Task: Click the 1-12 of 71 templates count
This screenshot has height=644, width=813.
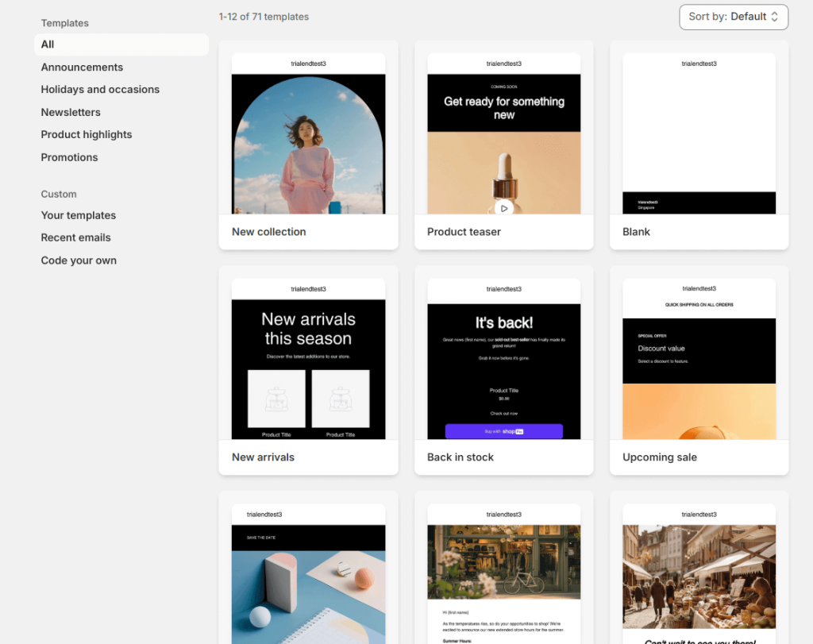Action: tap(264, 17)
